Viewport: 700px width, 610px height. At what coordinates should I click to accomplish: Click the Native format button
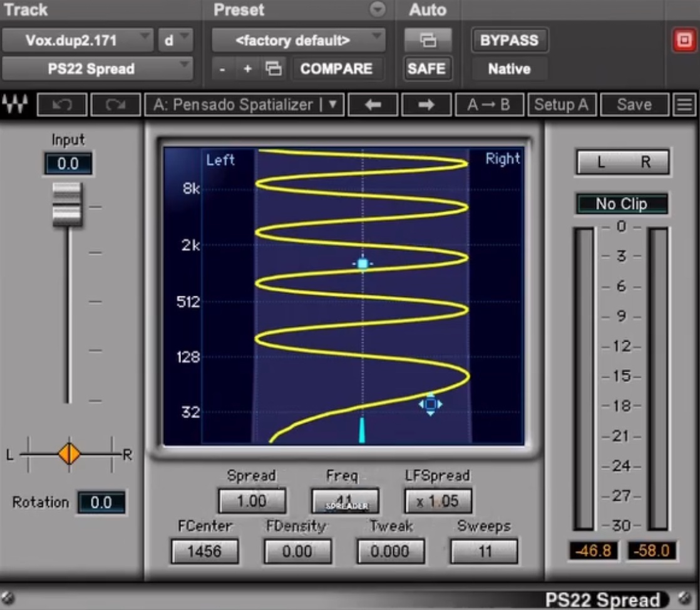click(x=510, y=69)
